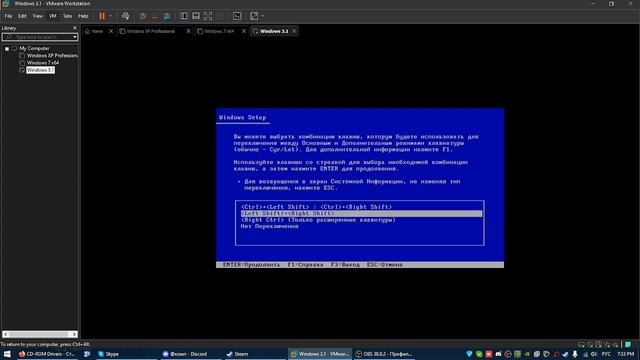Switch to the Windows XP Professional tab
Image resolution: width=640 pixels, height=360 pixels.
(151, 31)
